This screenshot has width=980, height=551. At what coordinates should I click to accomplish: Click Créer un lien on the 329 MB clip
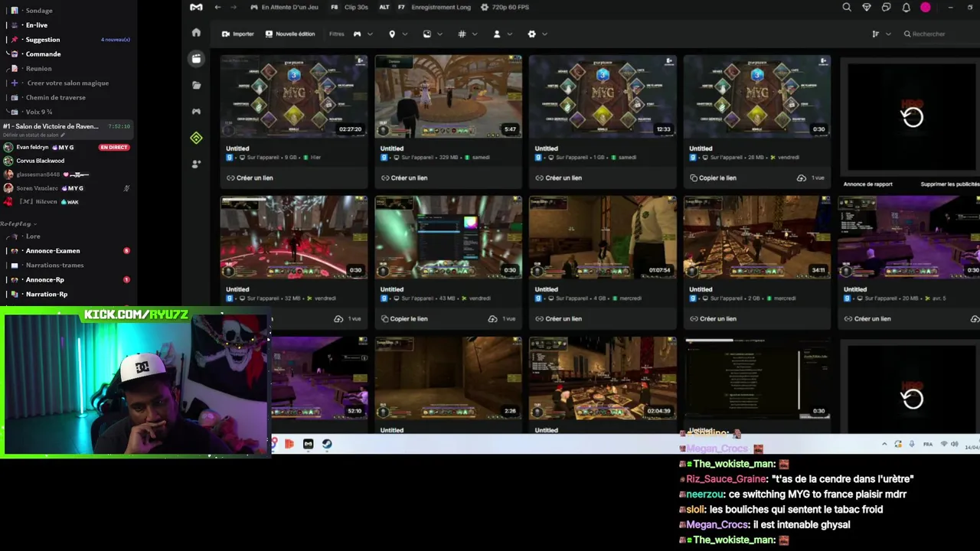(x=404, y=178)
